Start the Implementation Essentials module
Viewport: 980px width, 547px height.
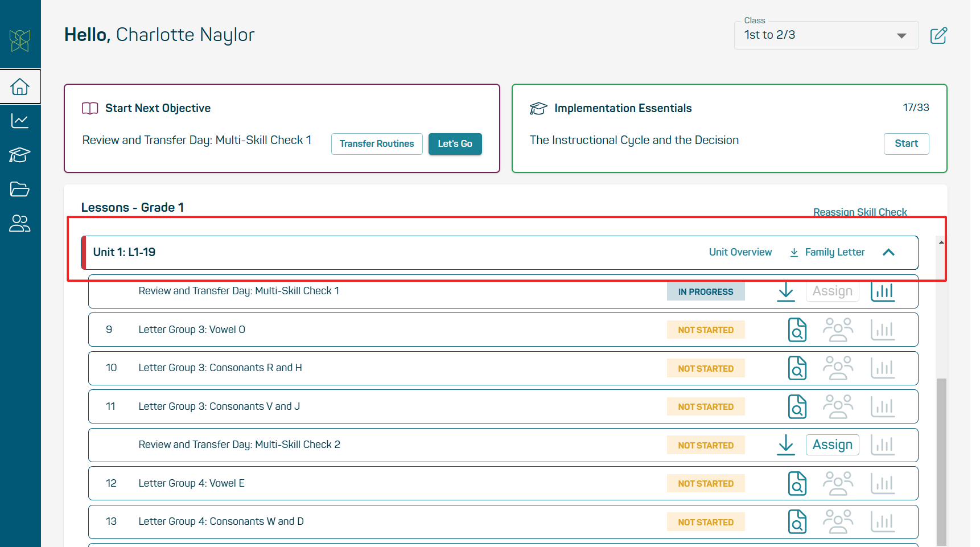(x=906, y=143)
